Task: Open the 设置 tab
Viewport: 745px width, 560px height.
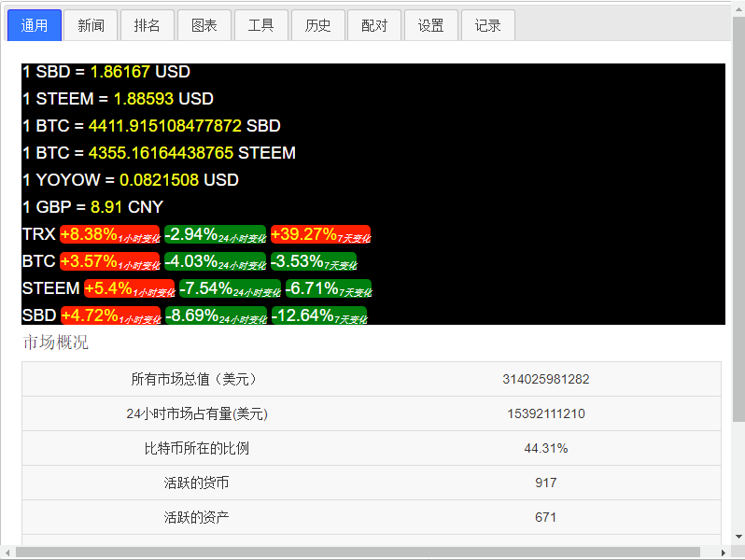Action: click(x=431, y=25)
